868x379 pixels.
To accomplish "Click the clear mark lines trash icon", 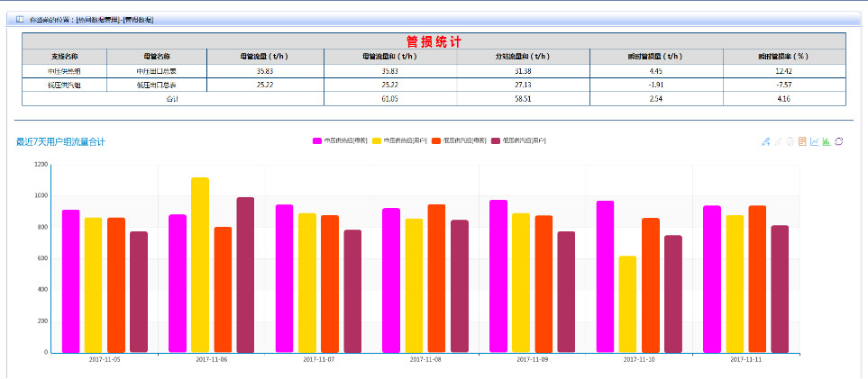I will (x=790, y=141).
